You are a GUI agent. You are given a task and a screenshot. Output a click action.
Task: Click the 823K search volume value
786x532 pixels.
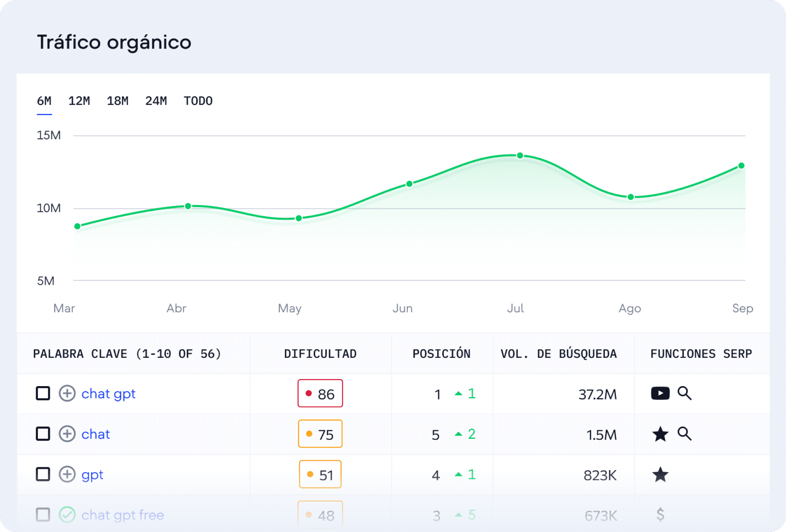pyautogui.click(x=600, y=475)
